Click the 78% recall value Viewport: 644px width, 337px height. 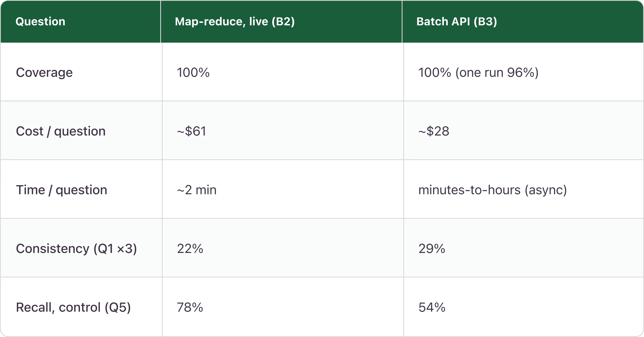pos(190,307)
